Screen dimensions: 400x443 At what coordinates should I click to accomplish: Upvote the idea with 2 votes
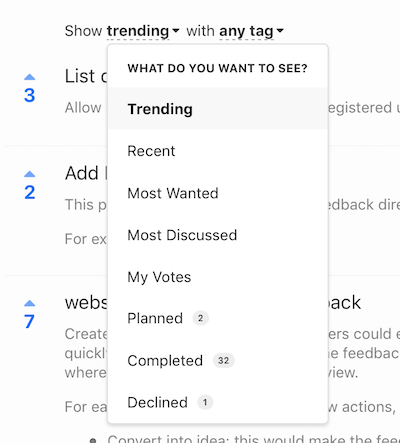[x=29, y=174]
